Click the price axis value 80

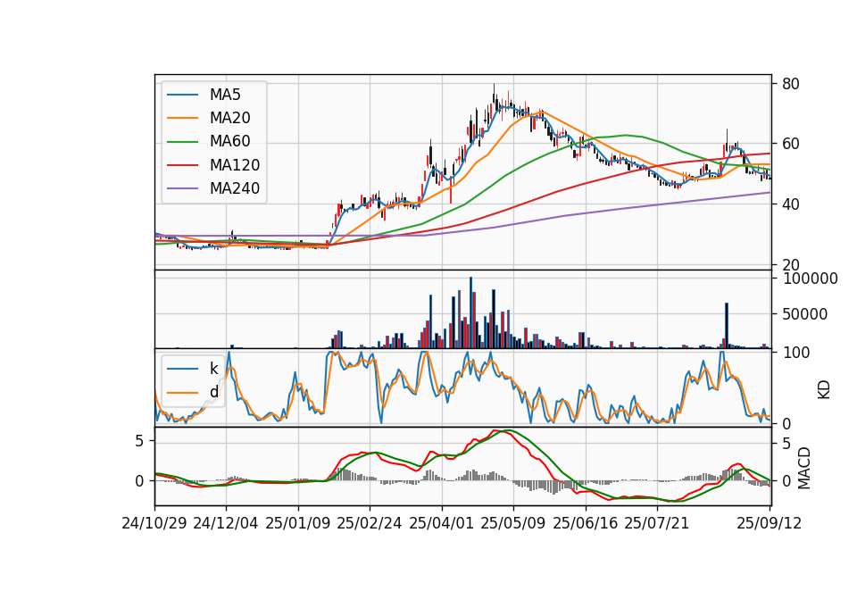click(x=791, y=84)
